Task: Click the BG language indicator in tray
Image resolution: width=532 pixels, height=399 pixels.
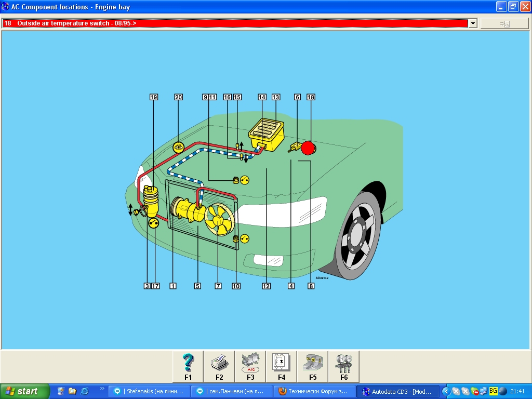Action: point(493,391)
